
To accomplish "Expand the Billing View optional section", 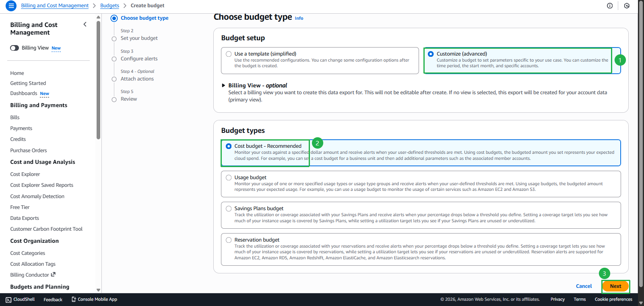I will pyautogui.click(x=223, y=85).
